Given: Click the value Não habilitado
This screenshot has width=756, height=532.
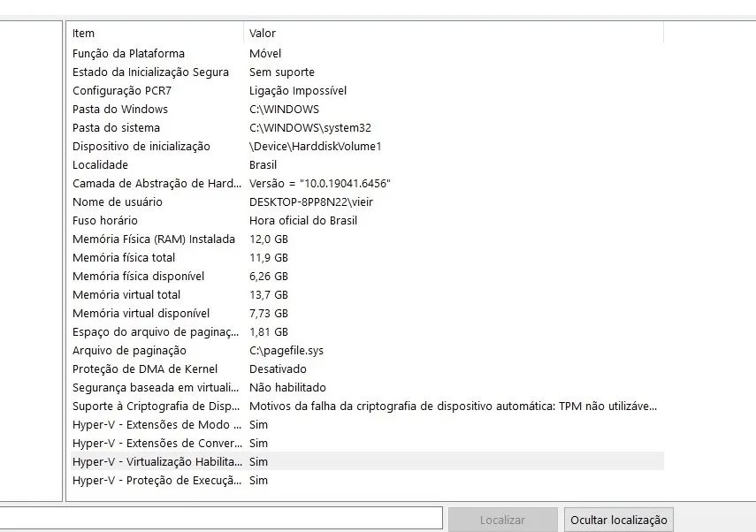Looking at the screenshot, I should [287, 387].
